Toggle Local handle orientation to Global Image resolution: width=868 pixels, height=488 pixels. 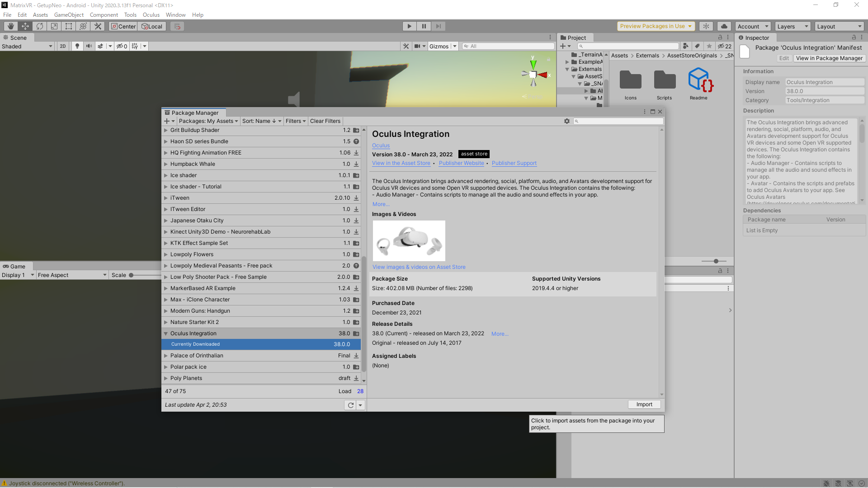click(151, 26)
